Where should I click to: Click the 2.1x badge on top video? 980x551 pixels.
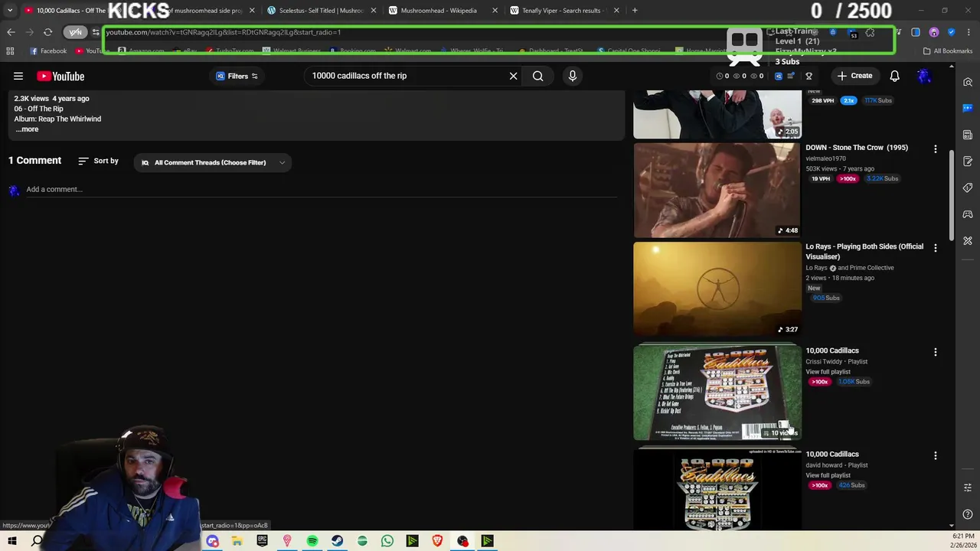[848, 101]
